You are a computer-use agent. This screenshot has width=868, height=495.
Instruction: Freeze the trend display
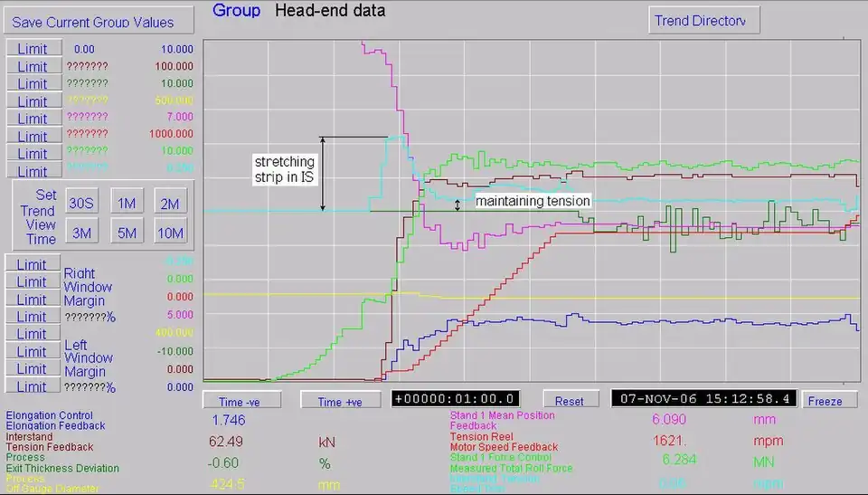[x=825, y=400]
